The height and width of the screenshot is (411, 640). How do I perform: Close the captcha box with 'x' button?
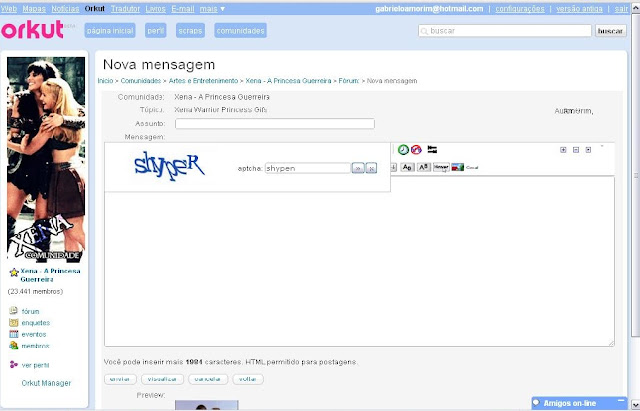coord(371,168)
